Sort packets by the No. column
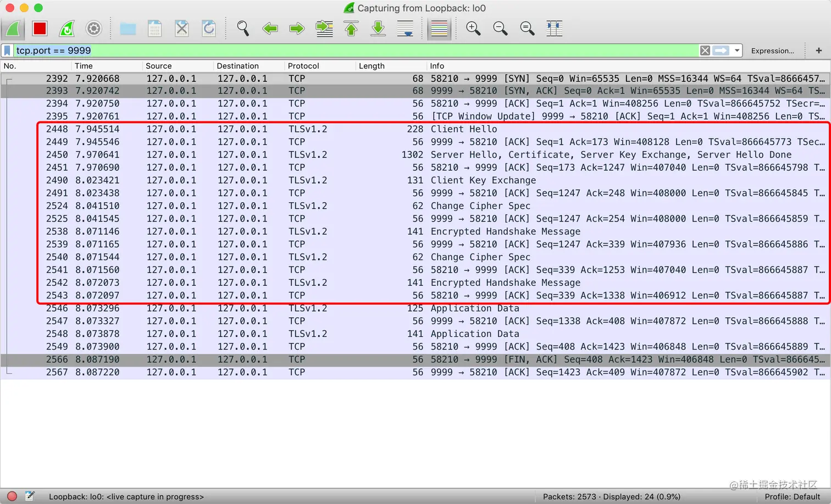The height and width of the screenshot is (504, 831). [36, 66]
